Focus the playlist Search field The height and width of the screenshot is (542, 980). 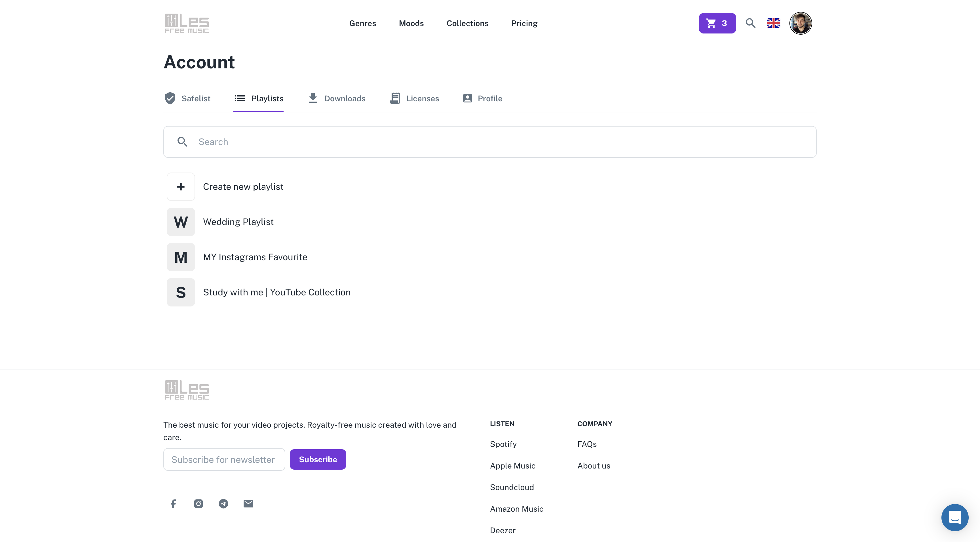(x=490, y=142)
